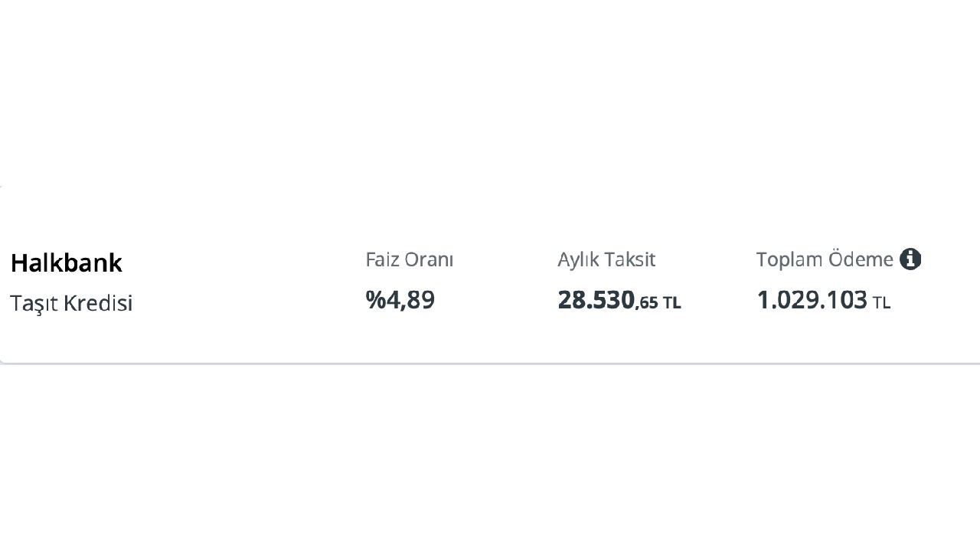Click the Toplam Ödeme label text

[825, 260]
